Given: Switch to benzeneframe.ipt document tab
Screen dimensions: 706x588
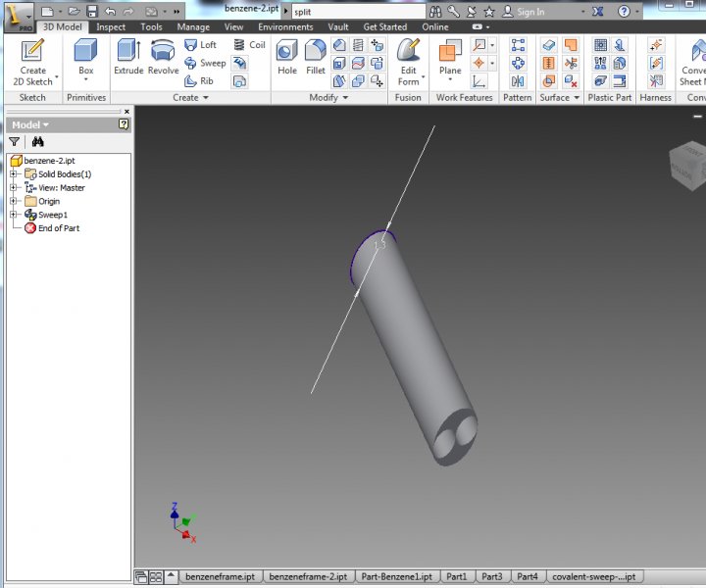Looking at the screenshot, I should [x=221, y=577].
